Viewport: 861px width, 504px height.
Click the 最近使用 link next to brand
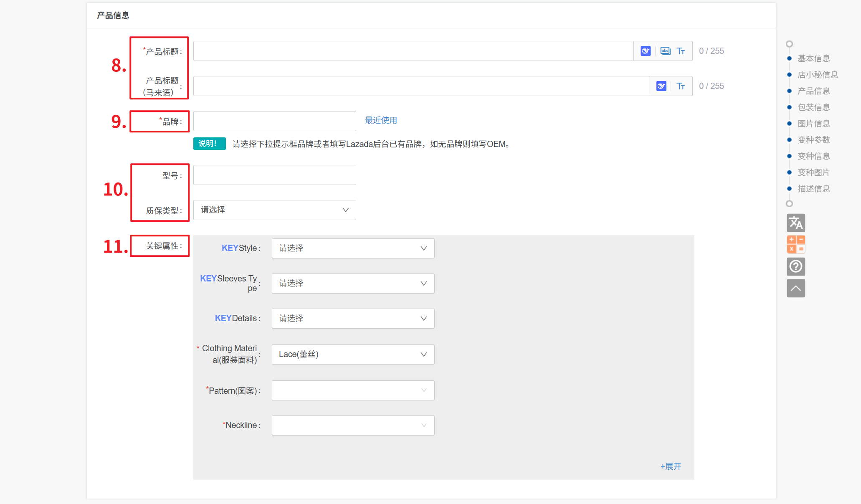point(381,120)
